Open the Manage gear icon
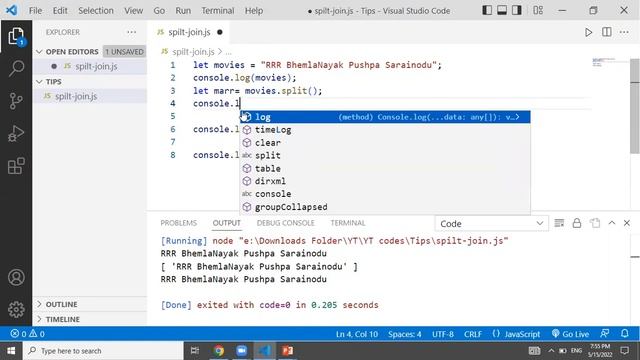 point(16,309)
